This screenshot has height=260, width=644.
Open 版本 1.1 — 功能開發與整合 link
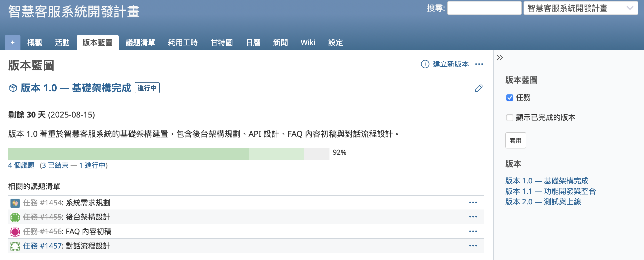tap(550, 191)
